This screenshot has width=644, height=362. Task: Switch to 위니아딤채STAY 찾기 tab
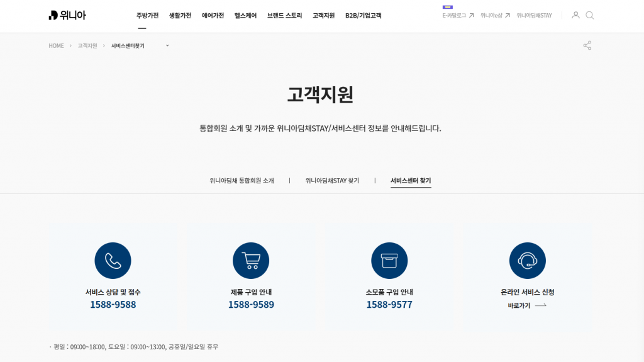pos(332,181)
